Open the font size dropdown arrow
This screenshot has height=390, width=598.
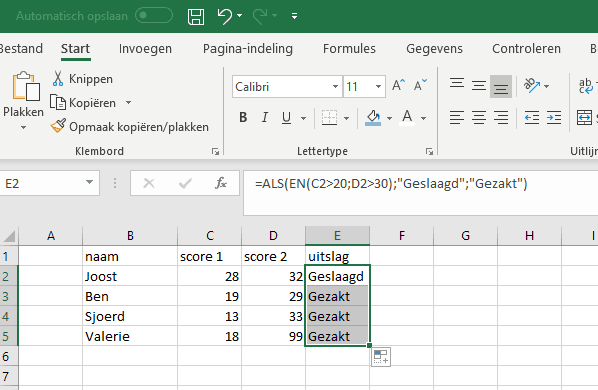pos(378,87)
